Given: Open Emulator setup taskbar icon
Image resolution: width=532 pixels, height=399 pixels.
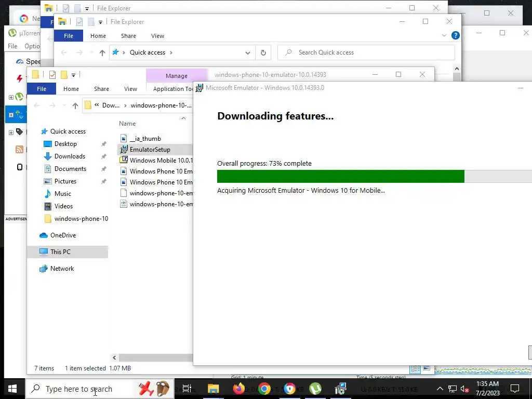Looking at the screenshot, I should 340,389.
